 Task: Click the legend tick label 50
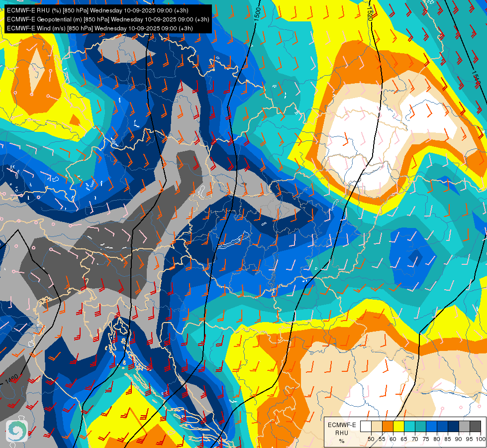click(371, 439)
